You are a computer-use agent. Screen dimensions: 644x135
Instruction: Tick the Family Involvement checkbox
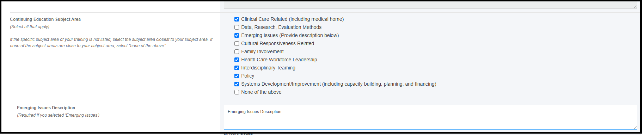[237, 52]
